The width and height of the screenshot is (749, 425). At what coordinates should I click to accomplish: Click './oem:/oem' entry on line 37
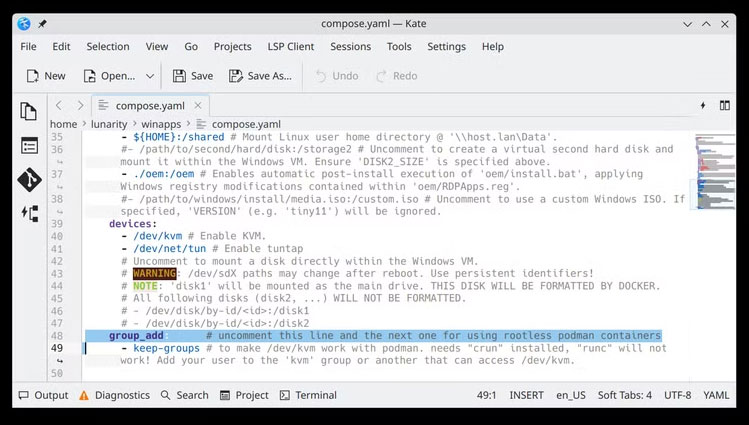163,174
